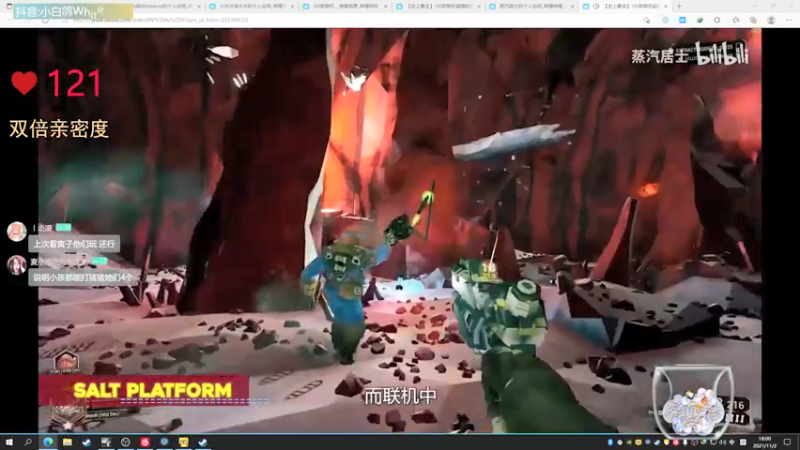Click the second chat commenter's avatar
Viewport: 800px width, 450px height.
(16, 265)
